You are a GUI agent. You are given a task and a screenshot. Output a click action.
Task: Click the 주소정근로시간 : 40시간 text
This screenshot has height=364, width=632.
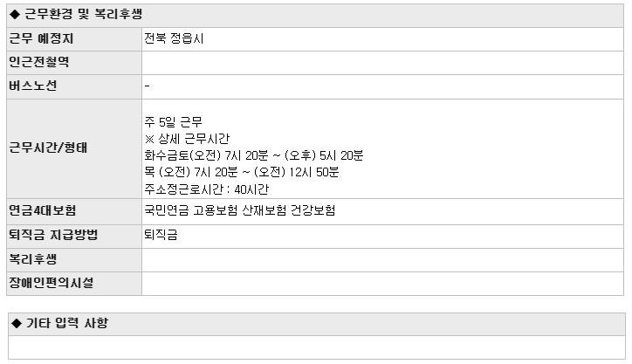(206, 189)
